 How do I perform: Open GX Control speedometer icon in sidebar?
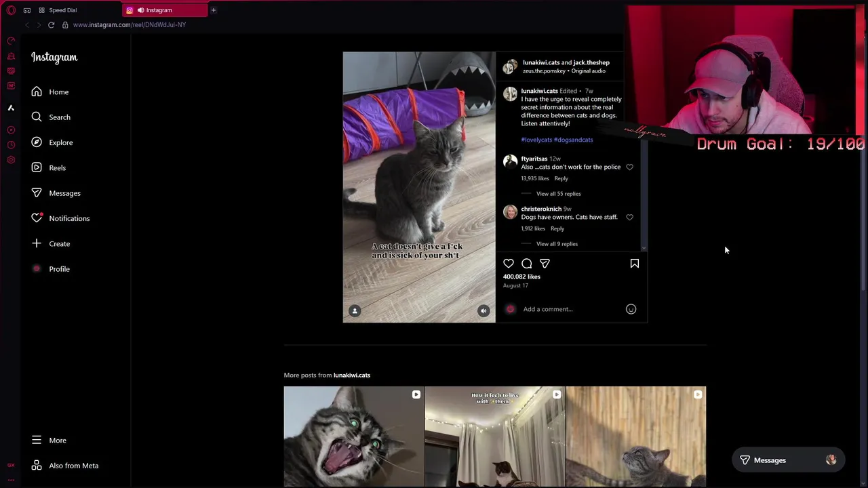[11, 41]
